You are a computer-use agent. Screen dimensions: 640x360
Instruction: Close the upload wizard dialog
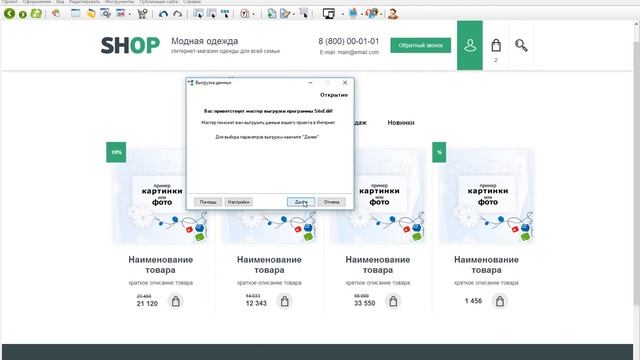coord(345,82)
